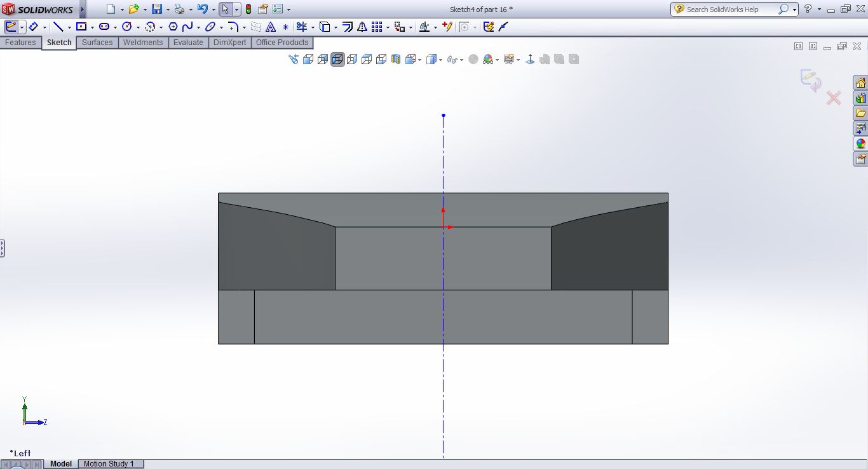Select the Spline sketch tool
The height and width of the screenshot is (469, 868).
[x=187, y=27]
